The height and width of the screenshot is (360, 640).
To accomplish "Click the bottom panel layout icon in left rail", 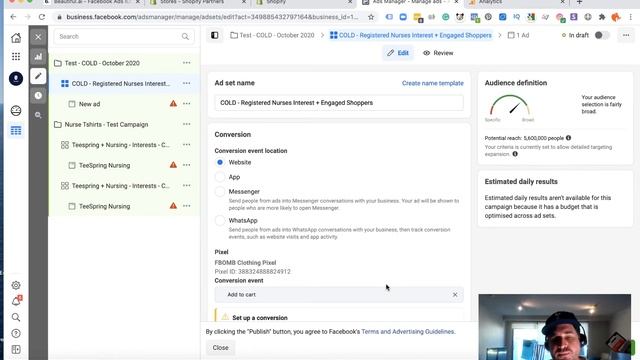I will pos(16,349).
